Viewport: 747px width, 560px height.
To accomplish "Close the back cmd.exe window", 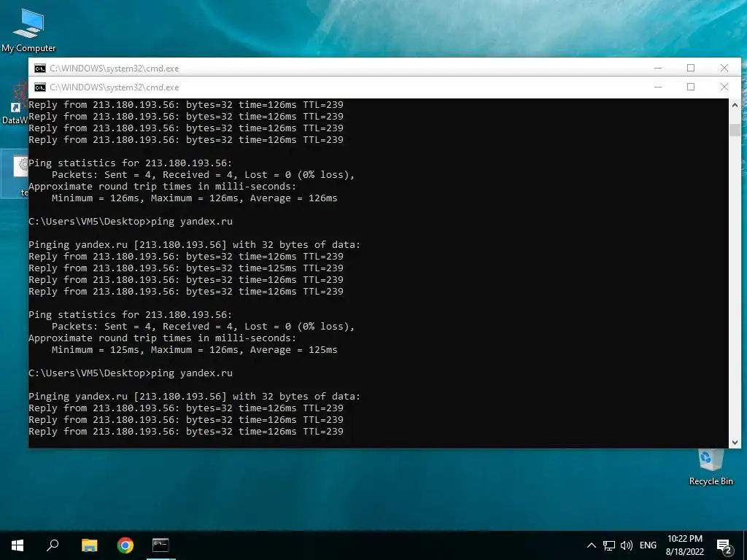I will (x=724, y=68).
